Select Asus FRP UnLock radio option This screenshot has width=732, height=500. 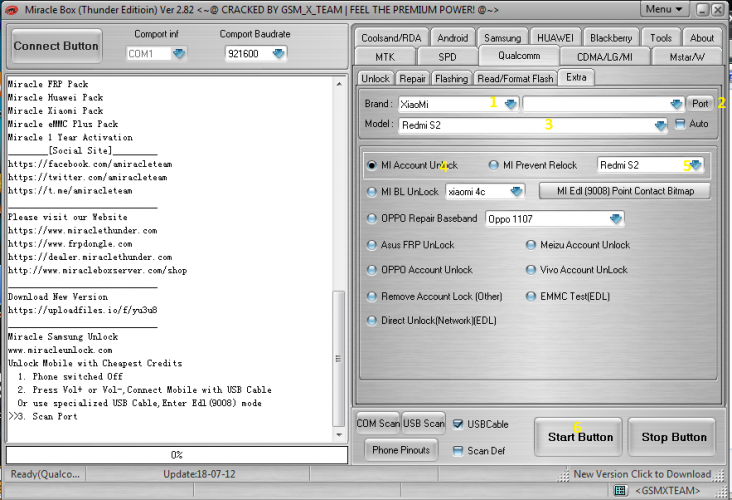coord(372,245)
